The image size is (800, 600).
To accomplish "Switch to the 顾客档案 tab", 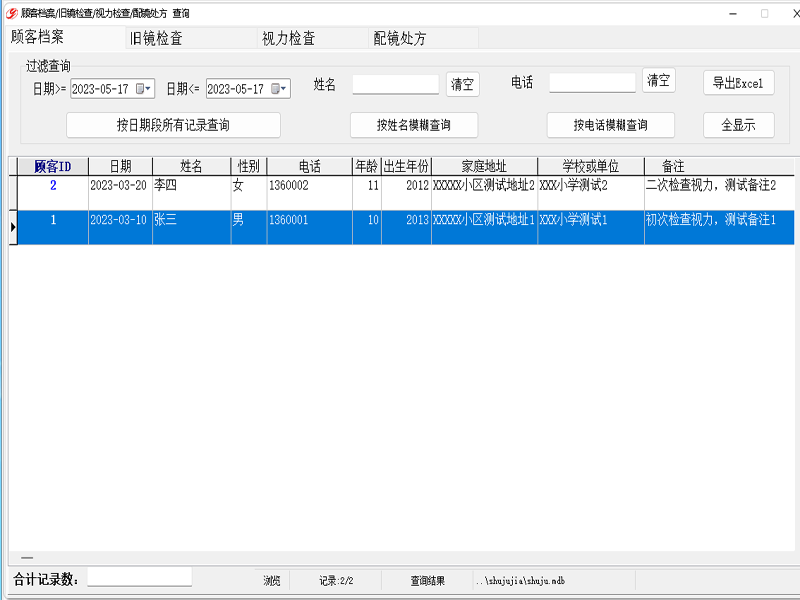I will click(x=65, y=37).
